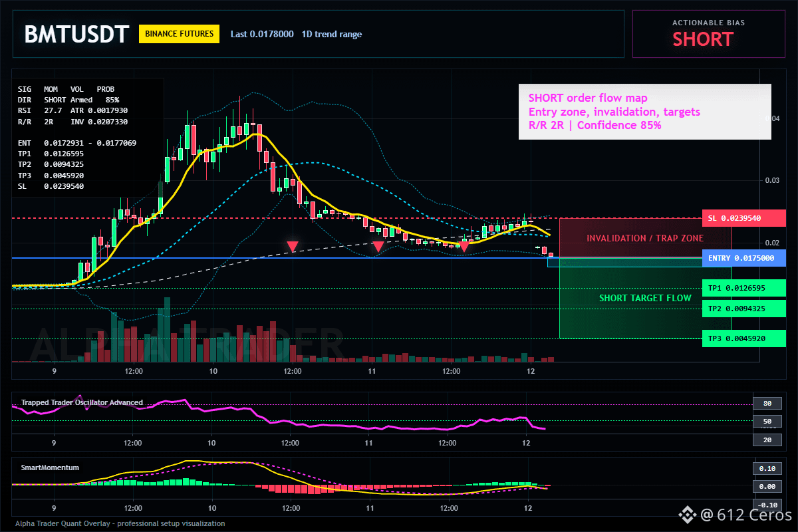Viewport: 798px width, 532px height.
Task: Click the 0.03 price axis label
Action: 771,180
